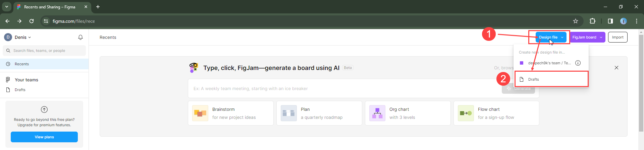Select the Plan quarterly roadmap icon
Screen dimensions: 644x150
tap(289, 113)
